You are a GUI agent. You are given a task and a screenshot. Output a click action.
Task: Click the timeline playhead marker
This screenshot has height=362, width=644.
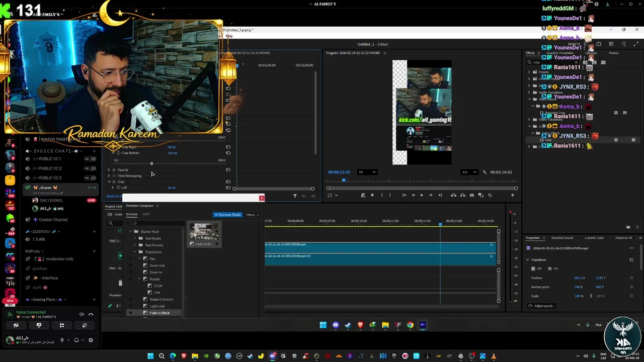(x=440, y=224)
